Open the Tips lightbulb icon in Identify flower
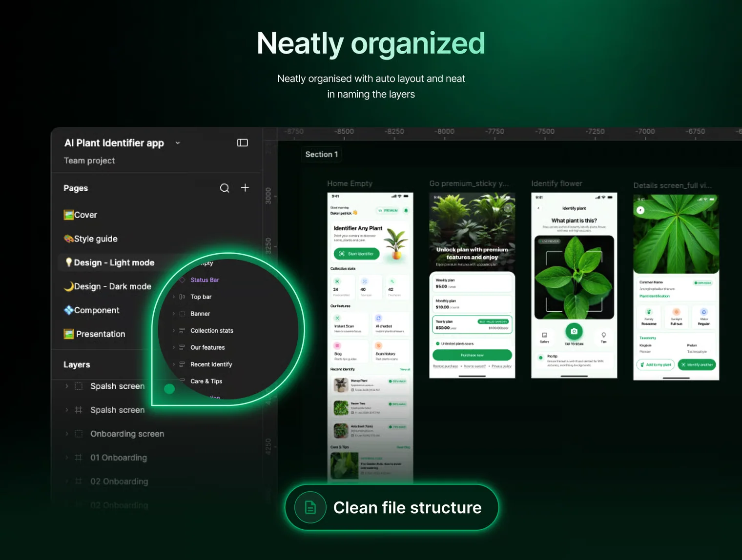 [x=604, y=335]
